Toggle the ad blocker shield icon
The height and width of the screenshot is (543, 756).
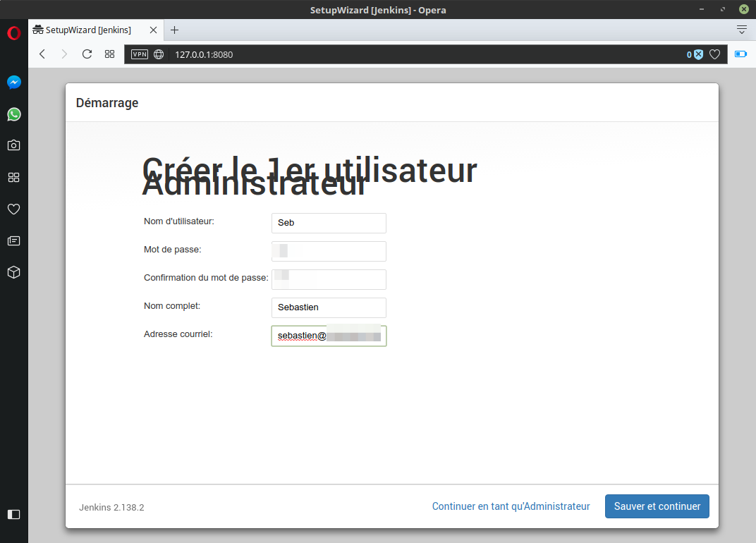pos(697,54)
